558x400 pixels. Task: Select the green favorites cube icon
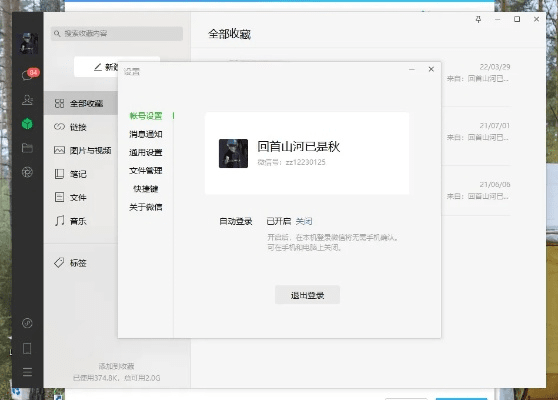[27, 123]
